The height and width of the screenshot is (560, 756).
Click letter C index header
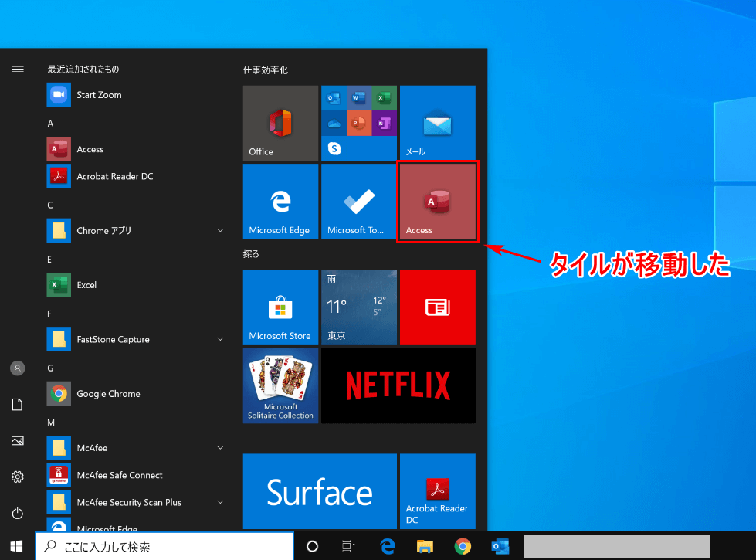(50, 205)
